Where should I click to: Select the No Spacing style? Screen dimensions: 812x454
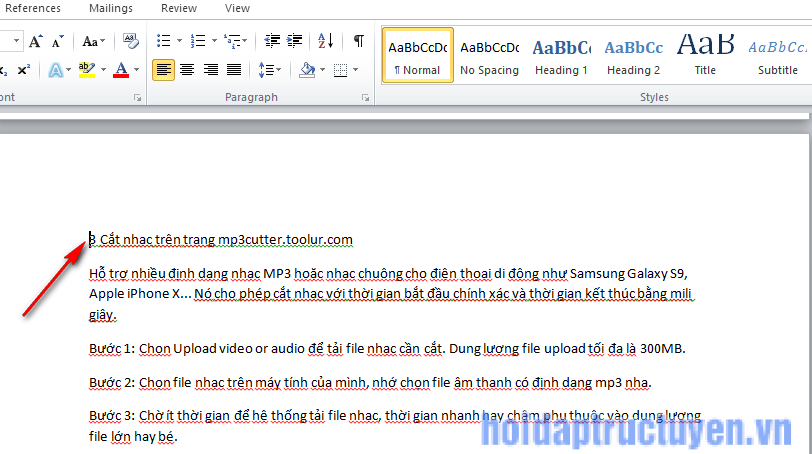[489, 54]
